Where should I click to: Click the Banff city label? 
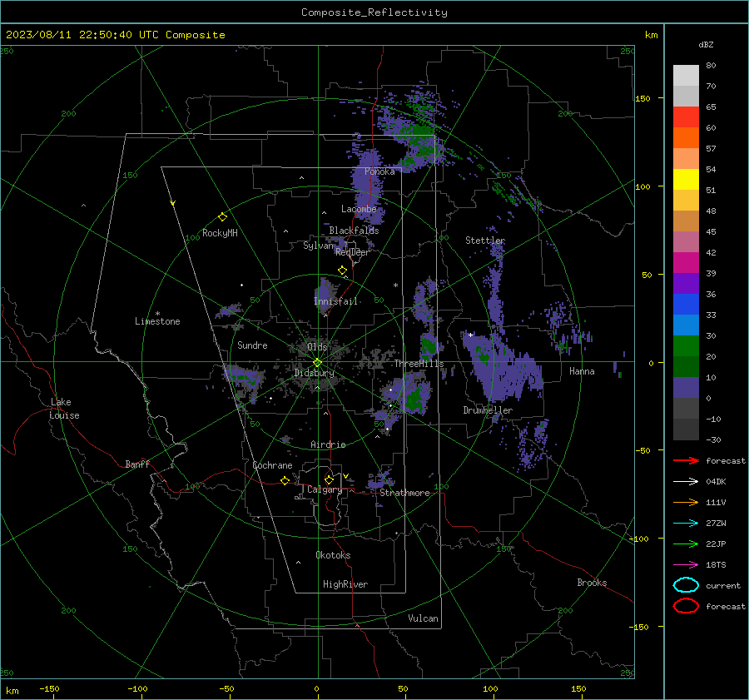point(137,464)
